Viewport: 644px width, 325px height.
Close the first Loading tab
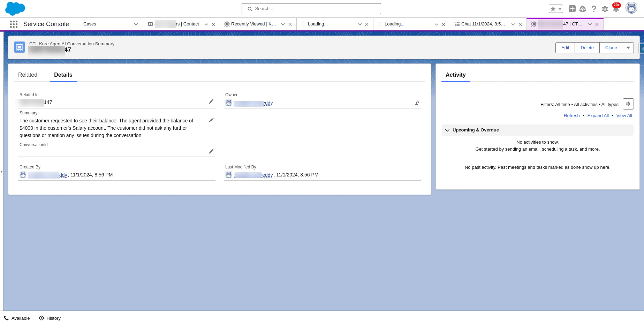[x=367, y=24]
